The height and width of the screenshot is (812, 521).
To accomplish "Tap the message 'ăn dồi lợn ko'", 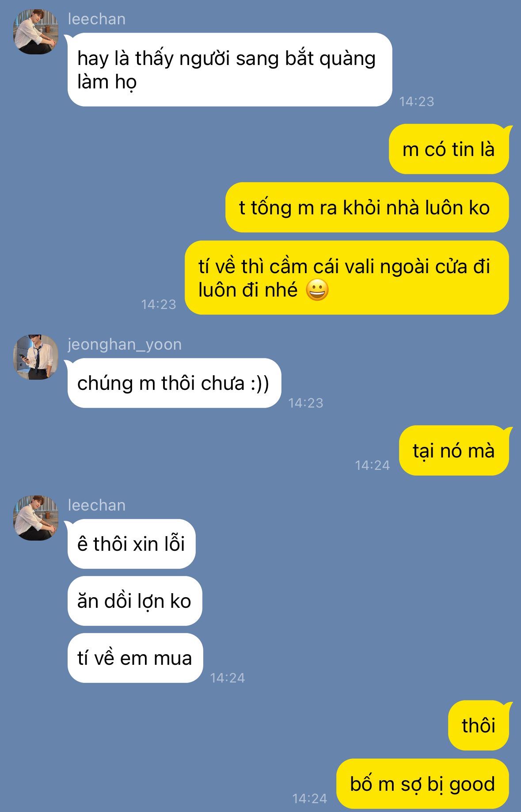I will (x=135, y=601).
